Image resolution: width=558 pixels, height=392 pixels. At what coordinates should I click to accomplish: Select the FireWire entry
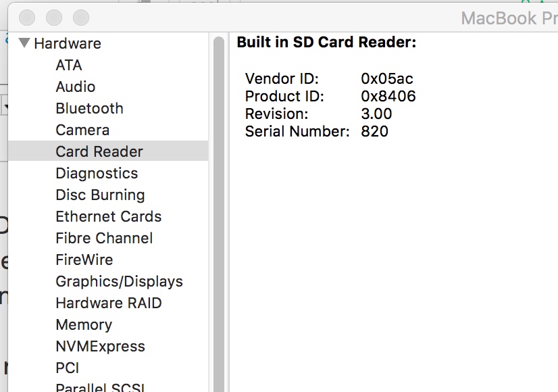pos(84,260)
